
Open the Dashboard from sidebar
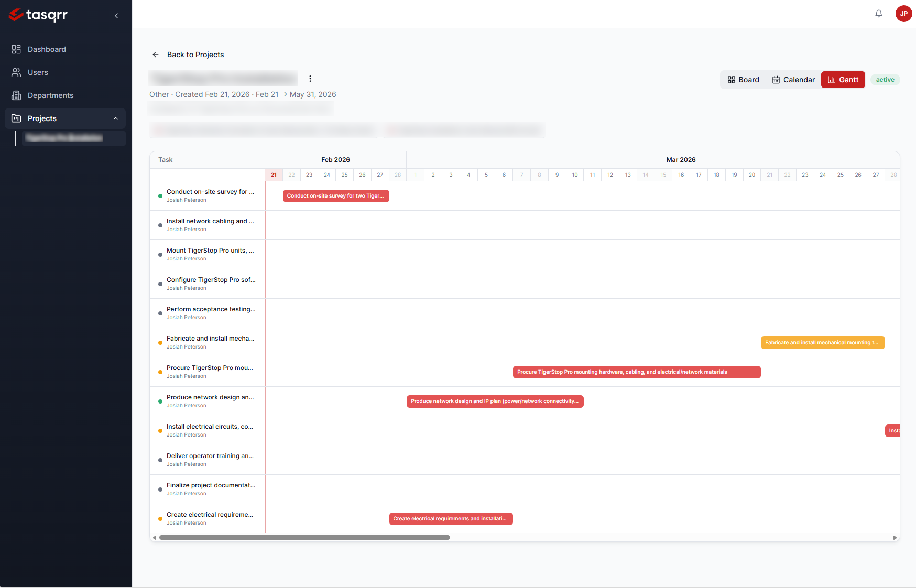(x=16, y=49)
